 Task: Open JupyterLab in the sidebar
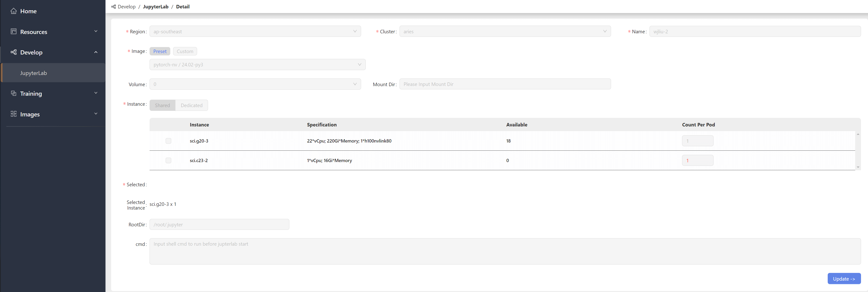pos(53,73)
